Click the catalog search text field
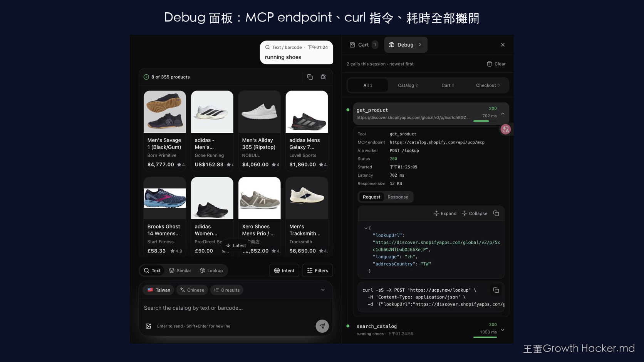The height and width of the screenshot is (362, 644). coord(235,308)
